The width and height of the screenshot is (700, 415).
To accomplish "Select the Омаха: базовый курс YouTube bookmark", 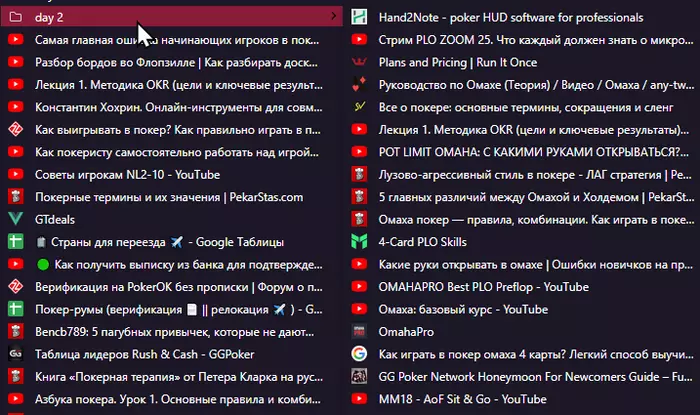I will (522, 309).
